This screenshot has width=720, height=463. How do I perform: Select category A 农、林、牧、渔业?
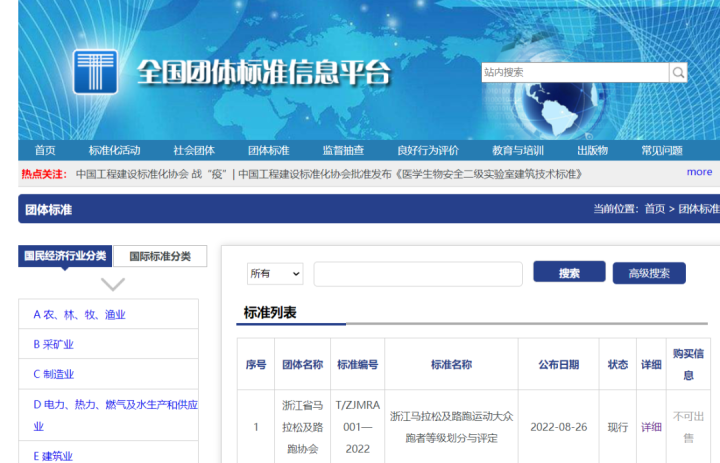coord(80,315)
